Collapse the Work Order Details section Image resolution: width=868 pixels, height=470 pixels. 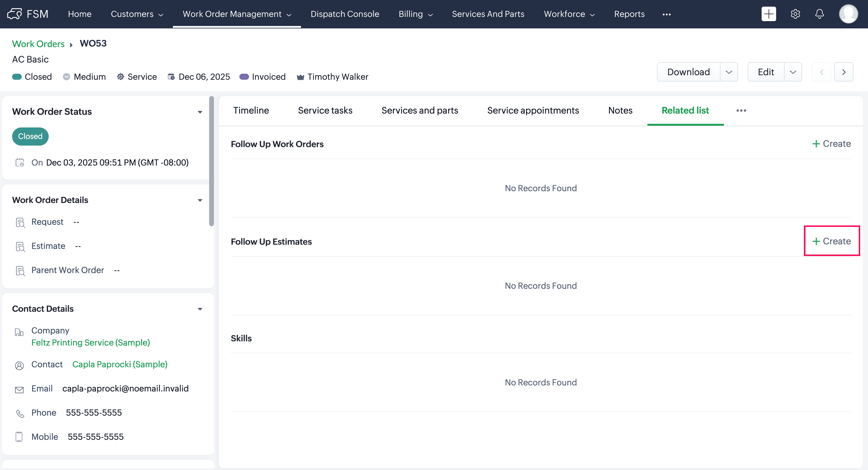[x=200, y=200]
